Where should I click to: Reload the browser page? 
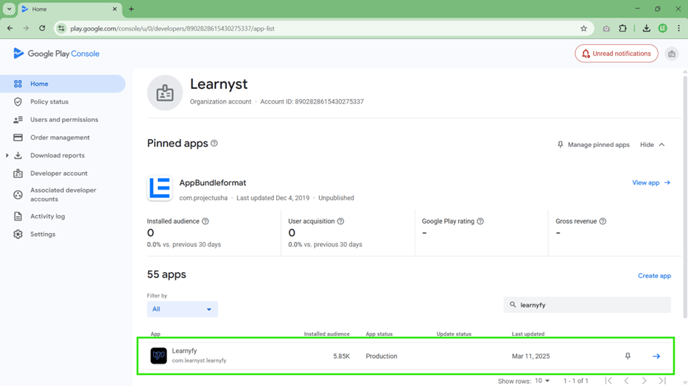tap(42, 29)
